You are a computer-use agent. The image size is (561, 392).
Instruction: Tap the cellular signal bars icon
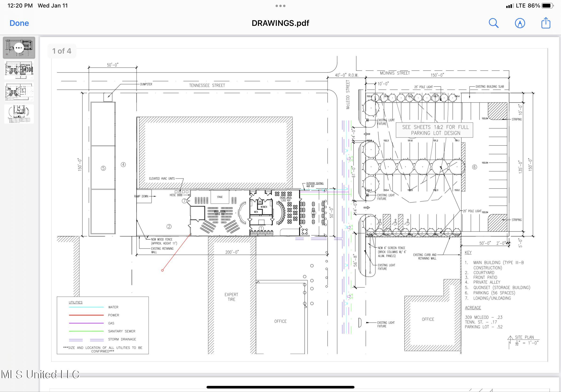pyautogui.click(x=510, y=6)
